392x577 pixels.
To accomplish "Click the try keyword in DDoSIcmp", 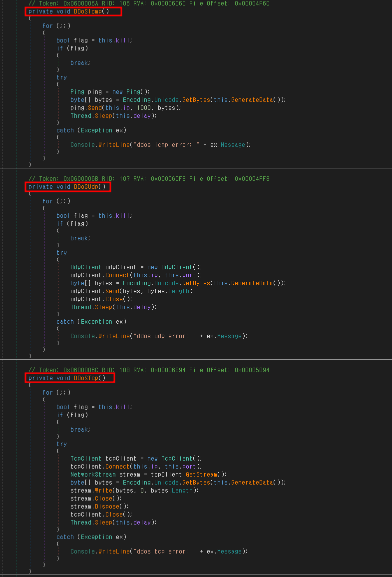I will click(x=62, y=77).
